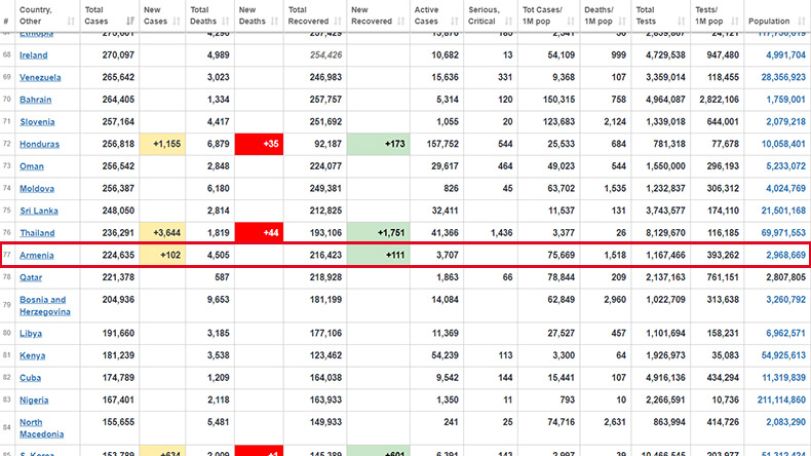
Task: Open the North Macedonia country link
Action: coord(42,428)
